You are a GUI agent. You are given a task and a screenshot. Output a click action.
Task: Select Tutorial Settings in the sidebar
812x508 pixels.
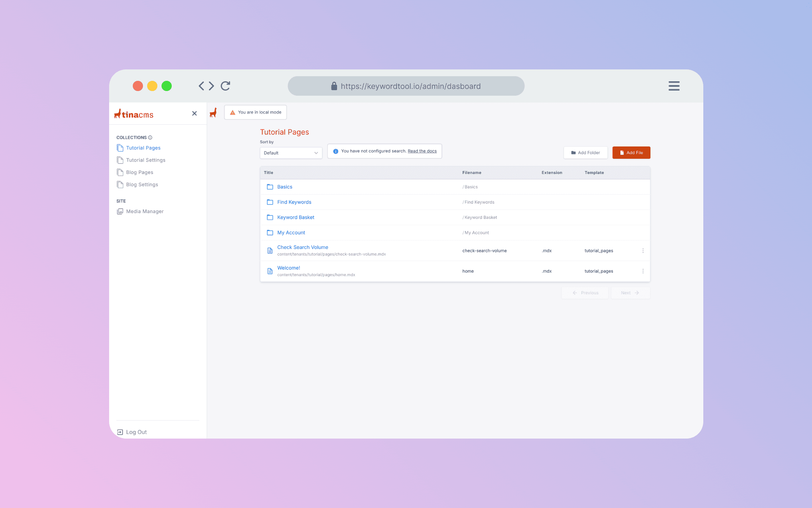pos(145,160)
